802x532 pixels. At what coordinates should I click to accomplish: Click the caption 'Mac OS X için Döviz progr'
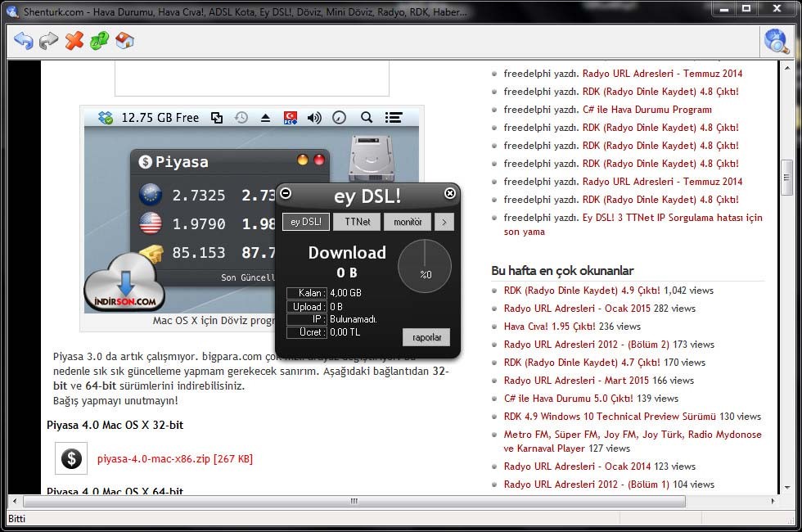pos(214,321)
